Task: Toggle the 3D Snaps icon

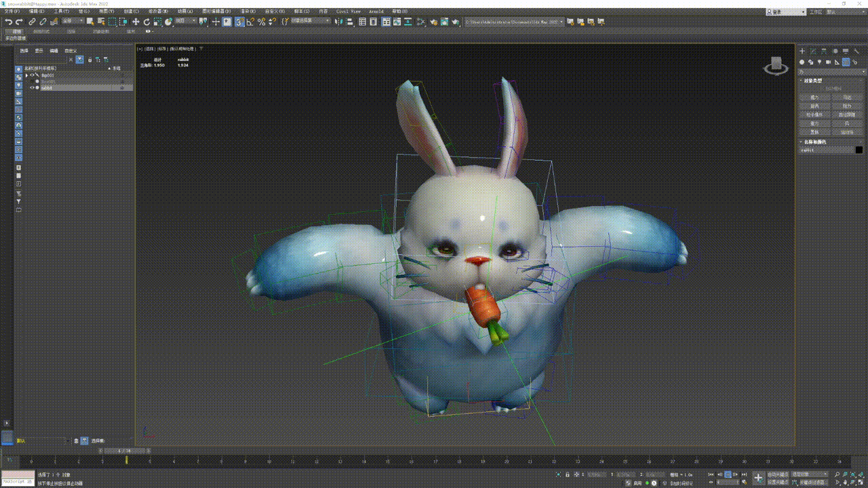Action: point(239,22)
